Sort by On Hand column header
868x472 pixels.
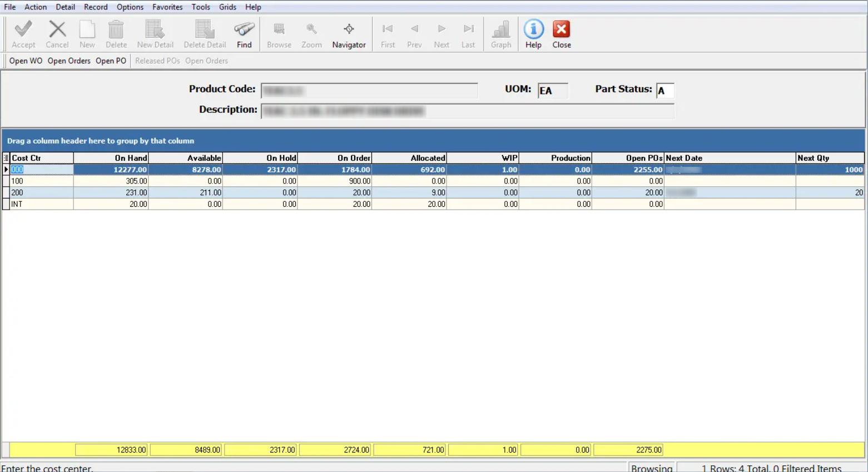point(111,158)
